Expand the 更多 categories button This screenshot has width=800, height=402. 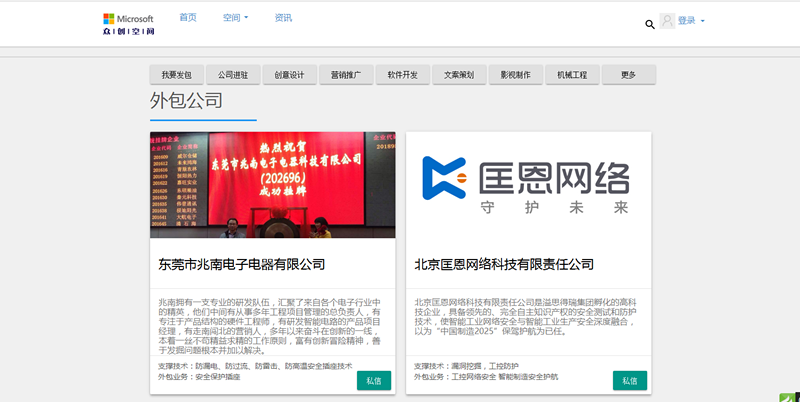coord(629,75)
